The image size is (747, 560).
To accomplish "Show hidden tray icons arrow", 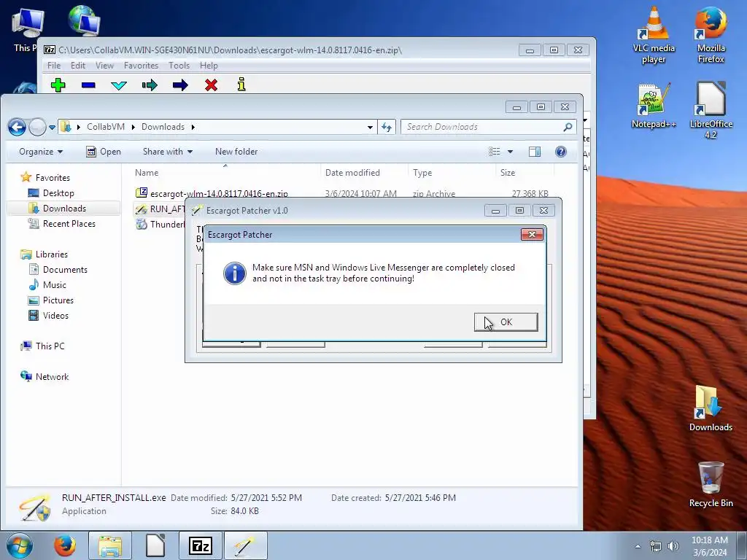I will pos(638,546).
